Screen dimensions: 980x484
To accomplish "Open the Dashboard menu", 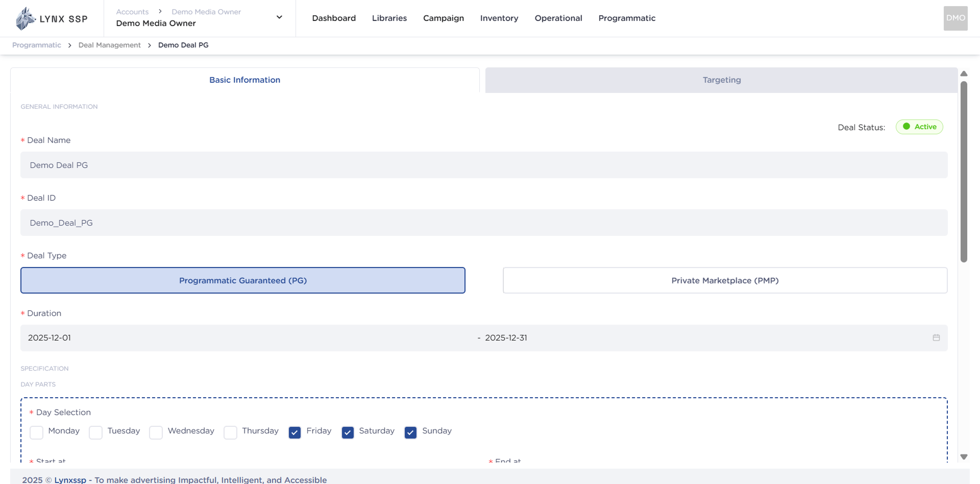I will point(334,18).
